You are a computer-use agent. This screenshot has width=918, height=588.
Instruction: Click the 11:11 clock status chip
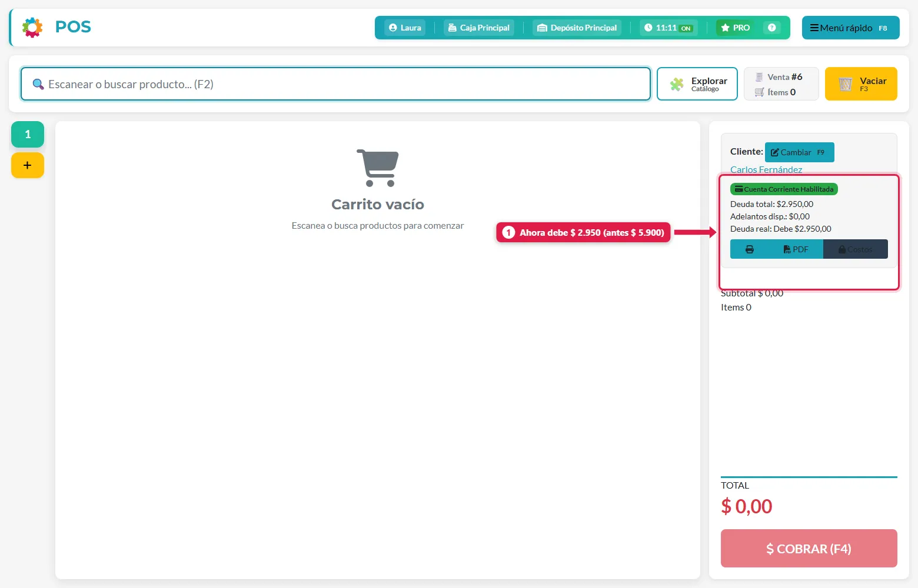pos(668,28)
